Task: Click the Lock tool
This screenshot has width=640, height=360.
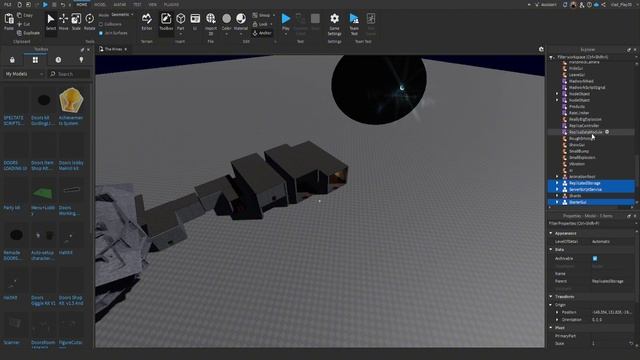Action: 260,24
